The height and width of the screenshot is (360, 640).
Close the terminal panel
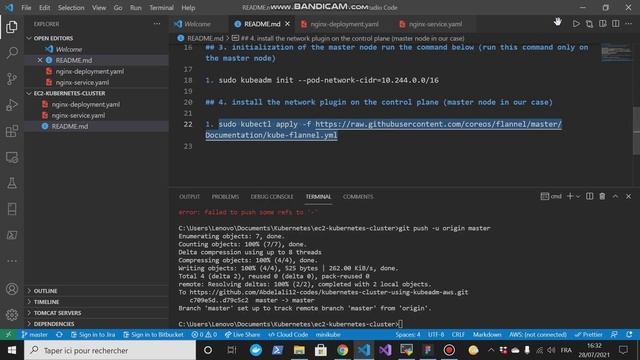click(x=628, y=196)
